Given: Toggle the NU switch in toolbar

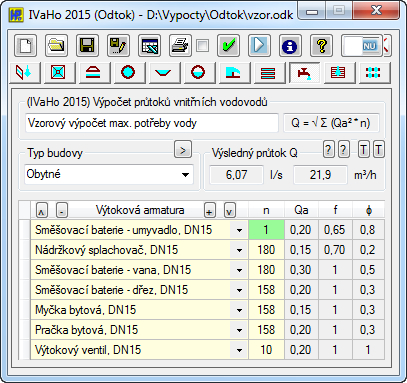Looking at the screenshot, I should (362, 46).
